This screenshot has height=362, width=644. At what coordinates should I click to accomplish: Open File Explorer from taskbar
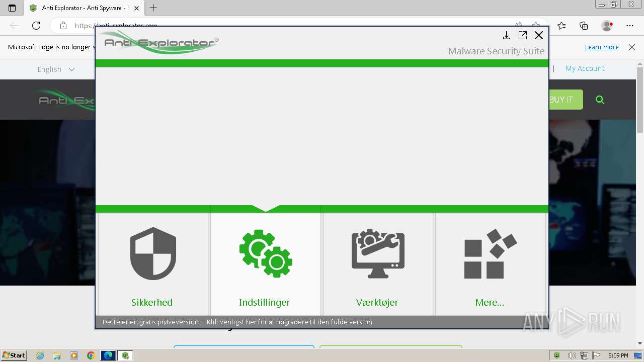57,355
